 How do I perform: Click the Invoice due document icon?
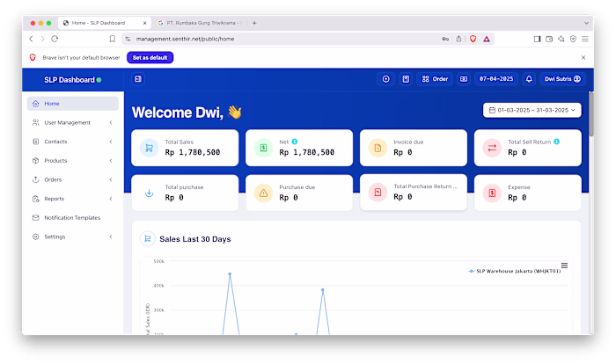pos(378,148)
